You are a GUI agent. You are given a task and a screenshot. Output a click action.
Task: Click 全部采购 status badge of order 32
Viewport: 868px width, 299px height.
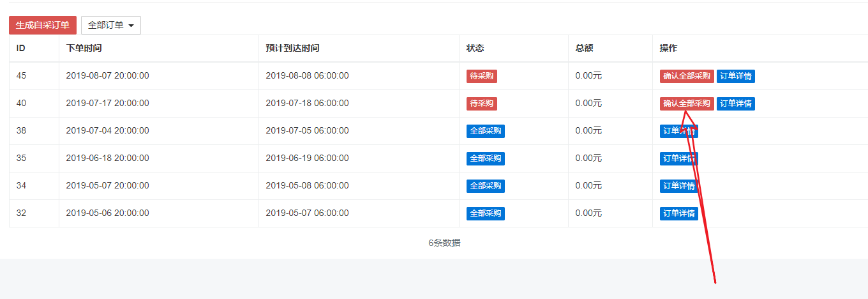(486, 213)
